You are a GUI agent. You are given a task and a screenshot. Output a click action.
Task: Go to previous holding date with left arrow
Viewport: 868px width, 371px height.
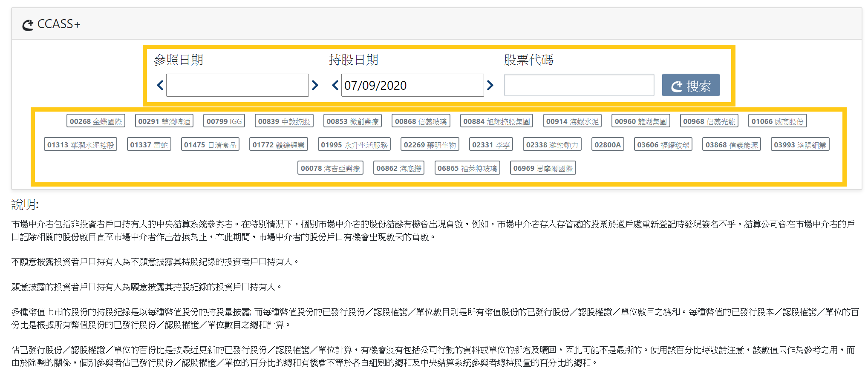tap(335, 86)
